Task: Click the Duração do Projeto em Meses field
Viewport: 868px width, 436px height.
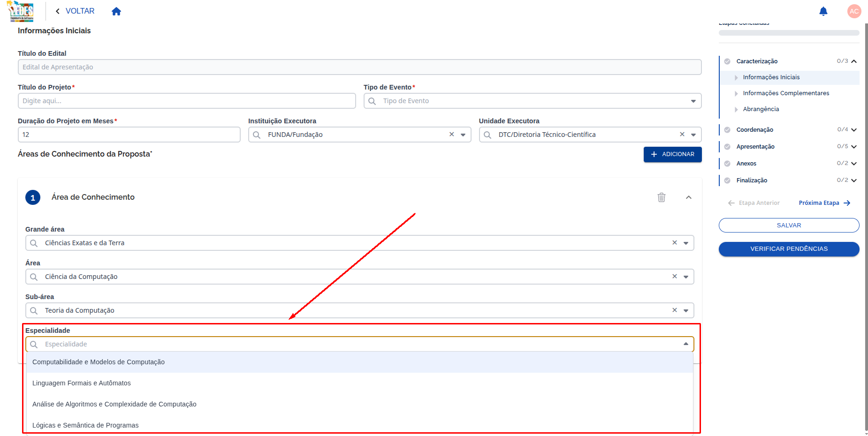Action: tap(129, 135)
